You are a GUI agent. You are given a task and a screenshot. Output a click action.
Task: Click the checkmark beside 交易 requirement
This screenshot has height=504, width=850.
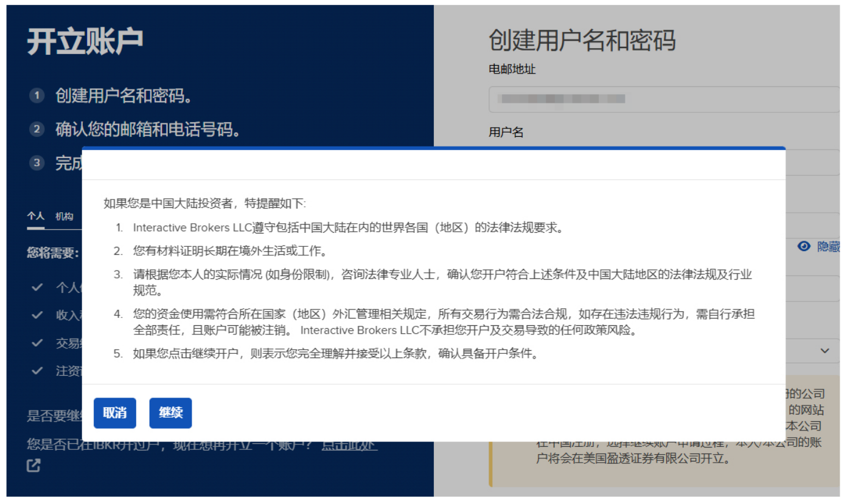tap(38, 343)
